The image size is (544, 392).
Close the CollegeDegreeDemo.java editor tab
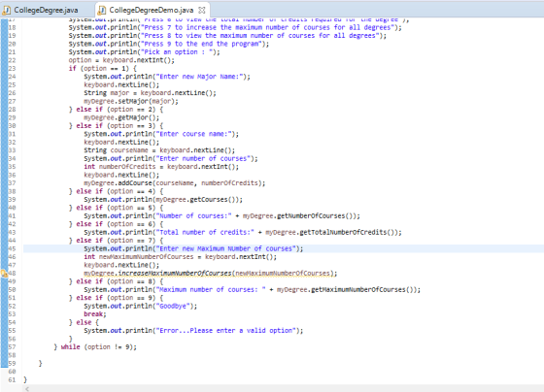click(x=202, y=10)
